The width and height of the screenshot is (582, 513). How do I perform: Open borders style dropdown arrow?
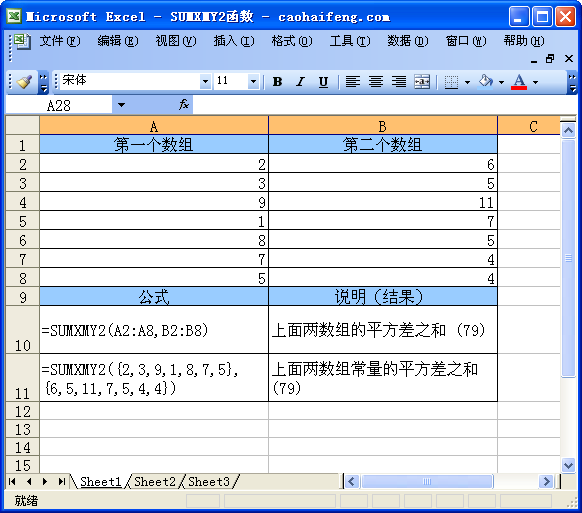coord(467,82)
